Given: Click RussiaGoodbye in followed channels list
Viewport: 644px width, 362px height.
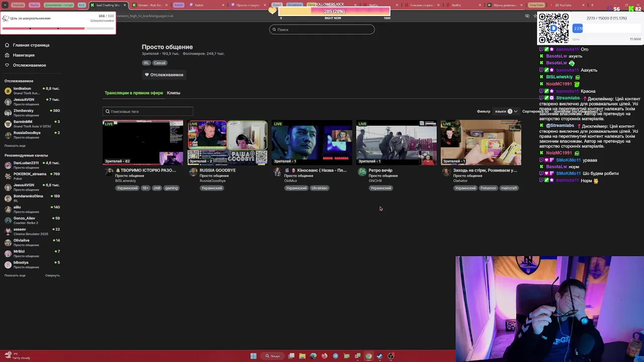Looking at the screenshot, I should coord(32,135).
